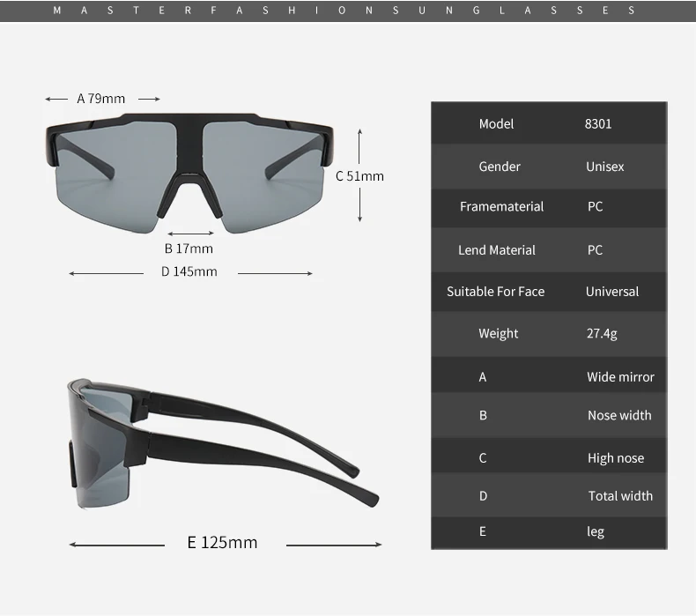This screenshot has width=696, height=616.
Task: Click the High nose description
Action: 616,458
